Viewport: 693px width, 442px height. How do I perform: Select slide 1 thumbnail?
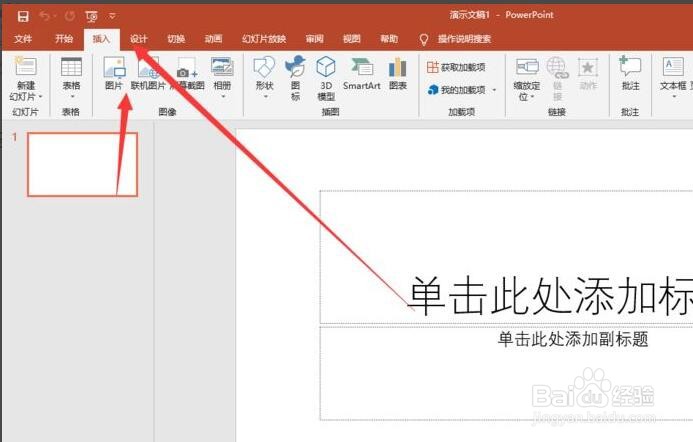tap(83, 164)
